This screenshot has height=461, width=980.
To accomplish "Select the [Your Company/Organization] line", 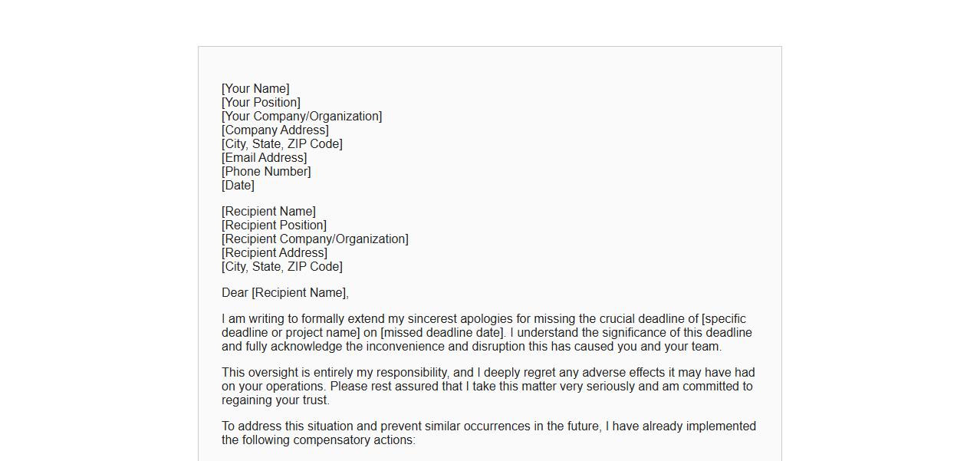I will pyautogui.click(x=301, y=117).
